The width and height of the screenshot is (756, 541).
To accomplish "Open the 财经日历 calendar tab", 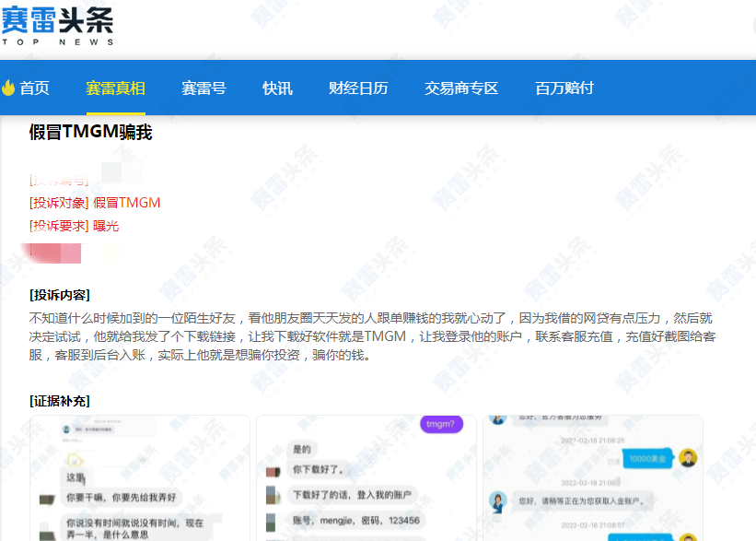I will coord(358,88).
